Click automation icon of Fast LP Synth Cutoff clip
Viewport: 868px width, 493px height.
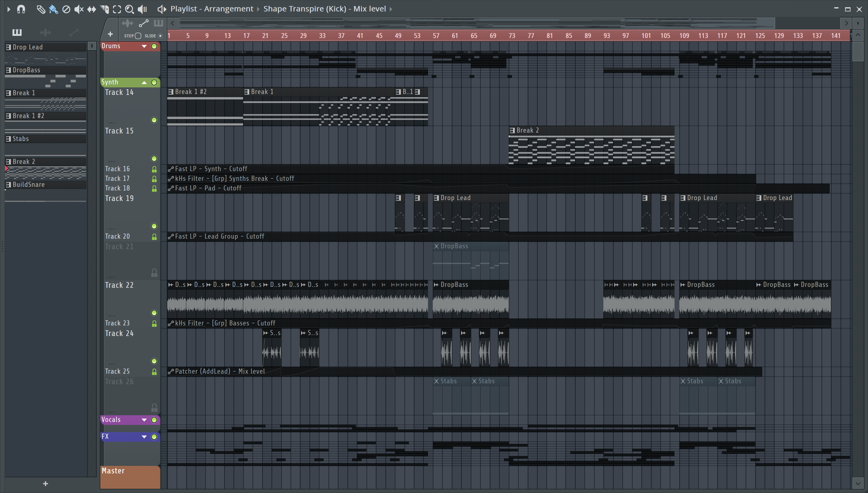171,169
